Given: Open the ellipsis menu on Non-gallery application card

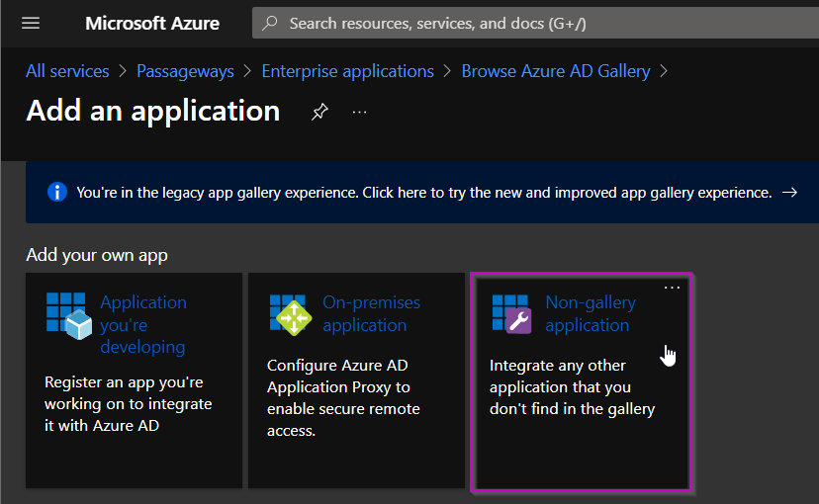Looking at the screenshot, I should pos(672,288).
